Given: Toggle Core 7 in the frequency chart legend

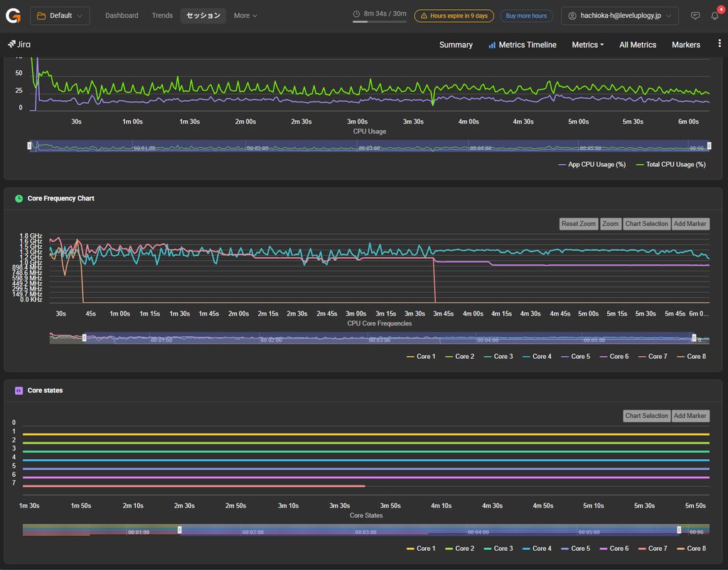Looking at the screenshot, I should [653, 357].
